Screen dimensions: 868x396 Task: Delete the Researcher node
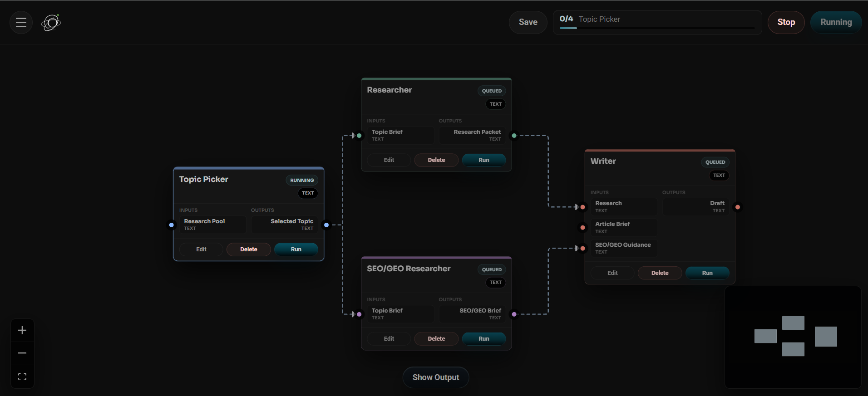tap(436, 160)
